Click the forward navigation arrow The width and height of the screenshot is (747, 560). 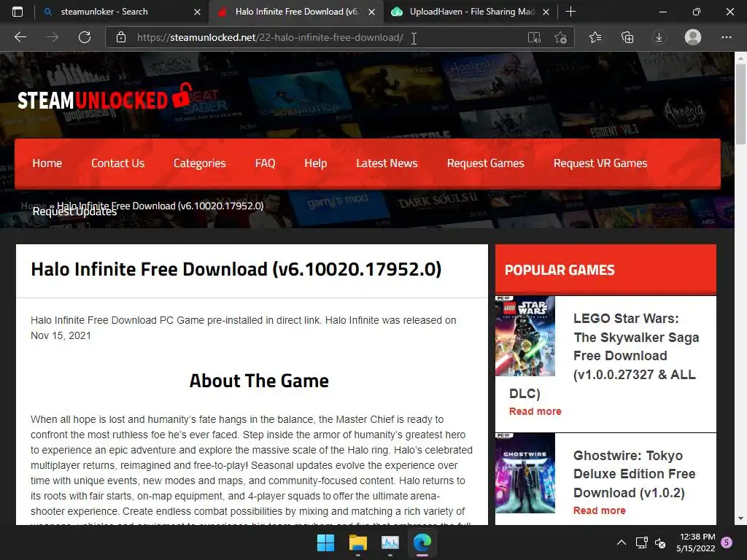point(53,37)
